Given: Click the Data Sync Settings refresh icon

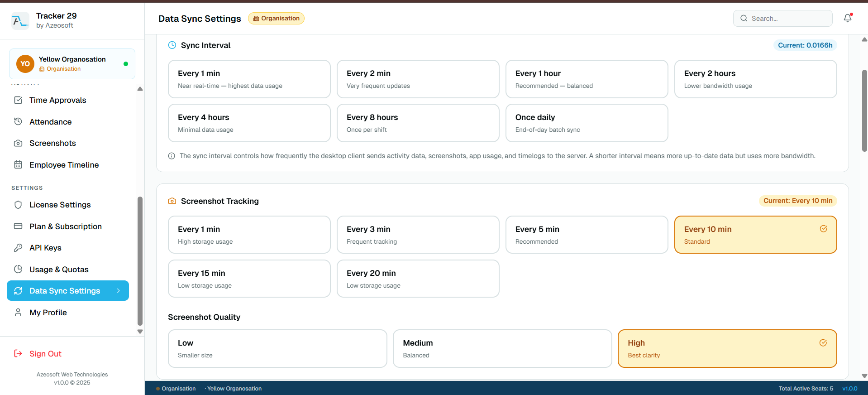Looking at the screenshot, I should pyautogui.click(x=18, y=291).
